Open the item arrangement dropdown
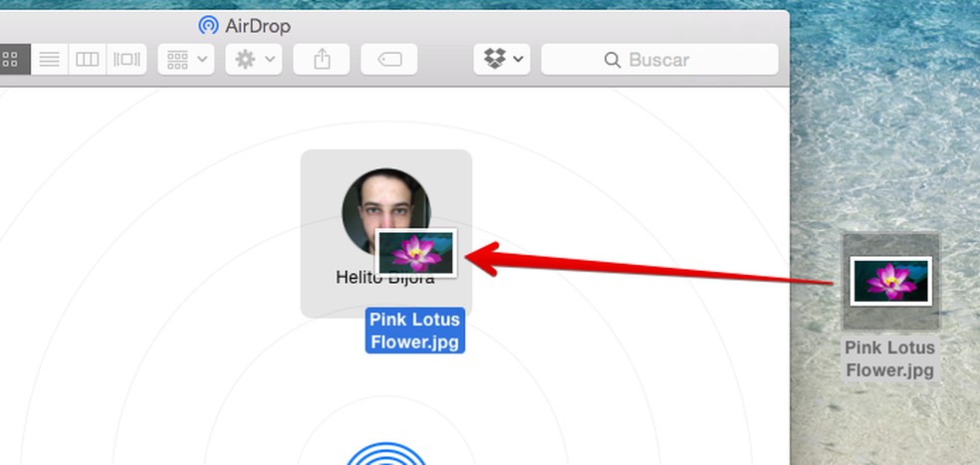The width and height of the screenshot is (980, 465). tap(186, 60)
